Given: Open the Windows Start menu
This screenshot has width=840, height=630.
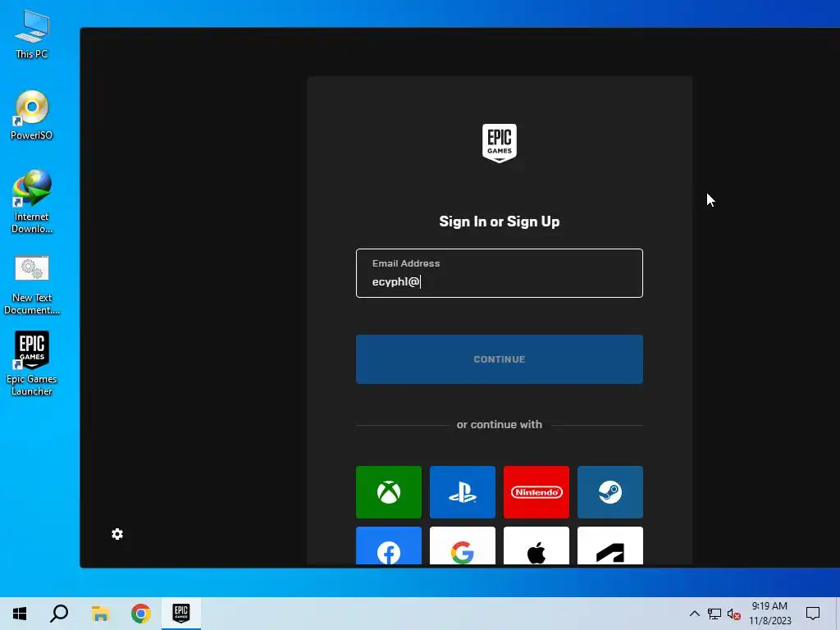Looking at the screenshot, I should click(x=20, y=614).
